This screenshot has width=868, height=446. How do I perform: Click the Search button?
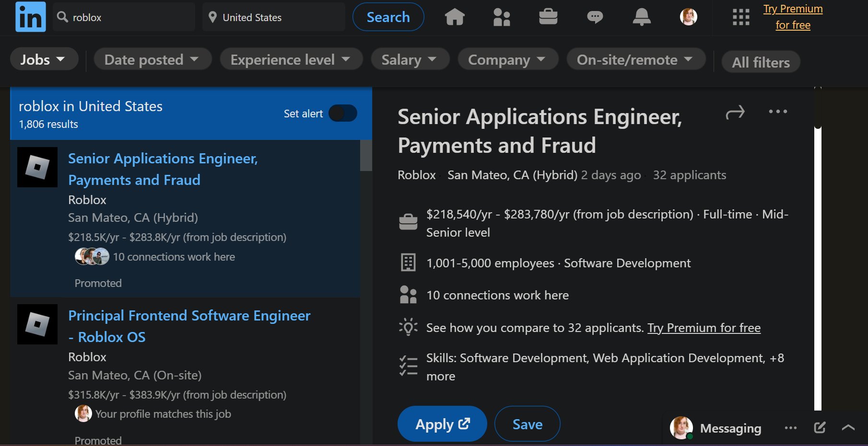click(388, 17)
